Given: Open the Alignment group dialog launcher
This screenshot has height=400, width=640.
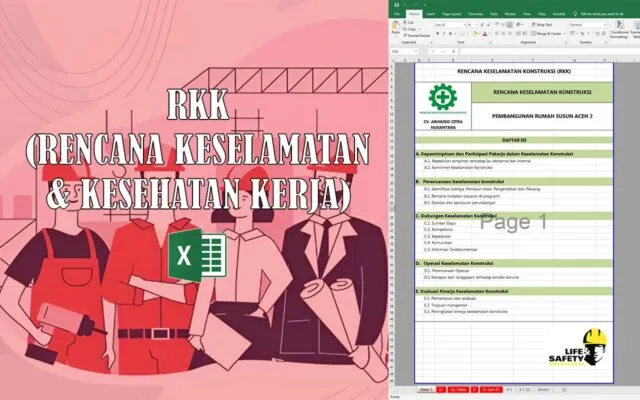Looking at the screenshot, I should pos(566,42).
